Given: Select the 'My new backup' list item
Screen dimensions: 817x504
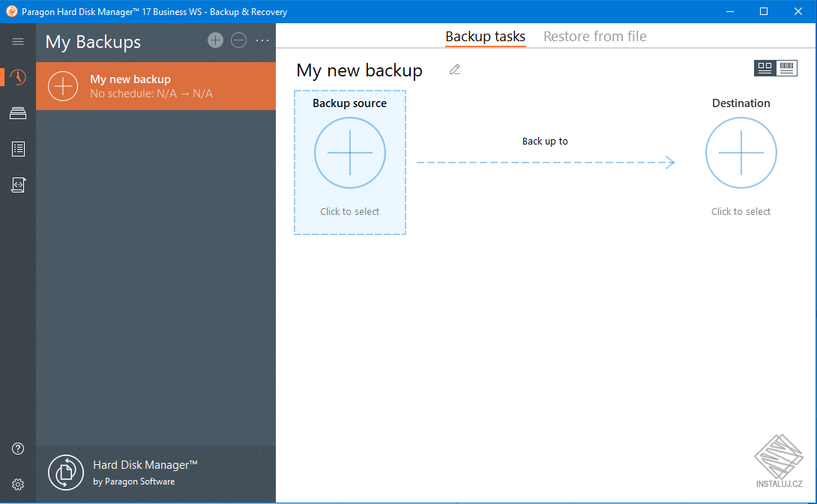Looking at the screenshot, I should coord(156,86).
